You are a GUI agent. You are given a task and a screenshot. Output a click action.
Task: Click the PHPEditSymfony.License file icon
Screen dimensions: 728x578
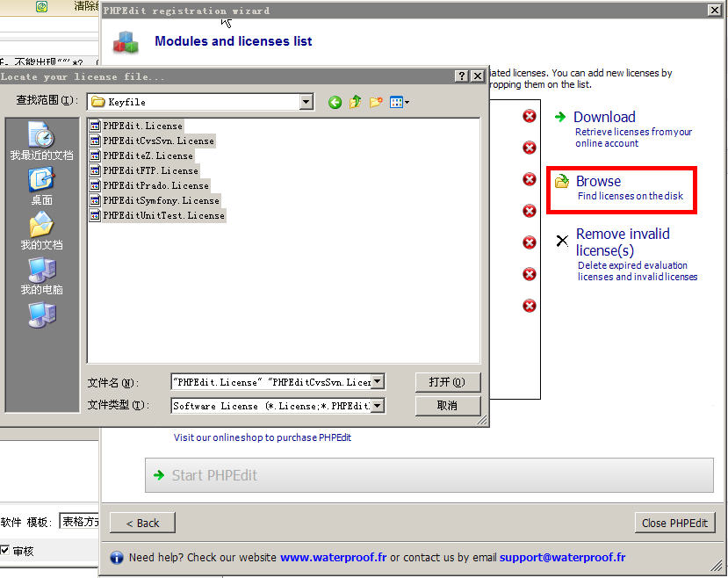(x=95, y=200)
